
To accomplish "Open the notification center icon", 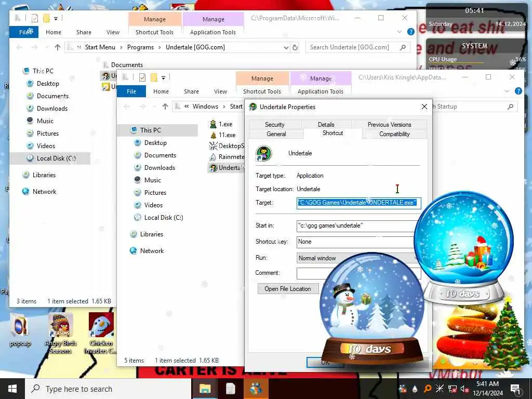I will [515, 389].
